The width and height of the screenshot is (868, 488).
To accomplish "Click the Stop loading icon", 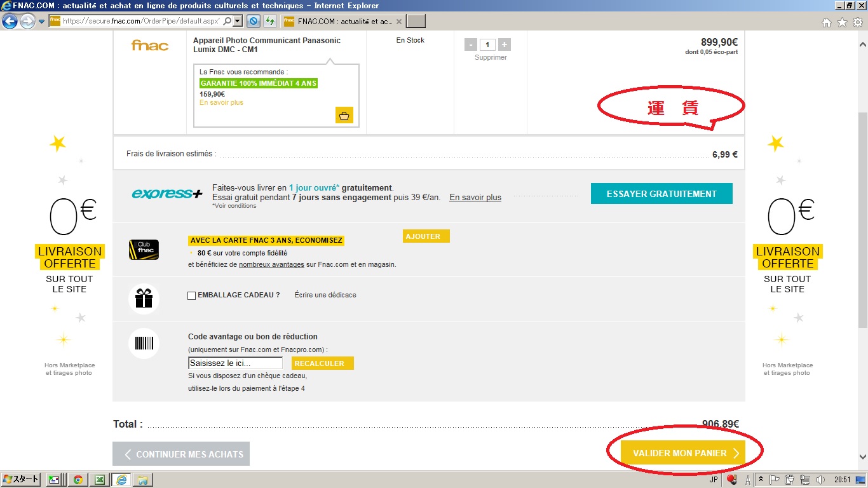I will [x=253, y=21].
